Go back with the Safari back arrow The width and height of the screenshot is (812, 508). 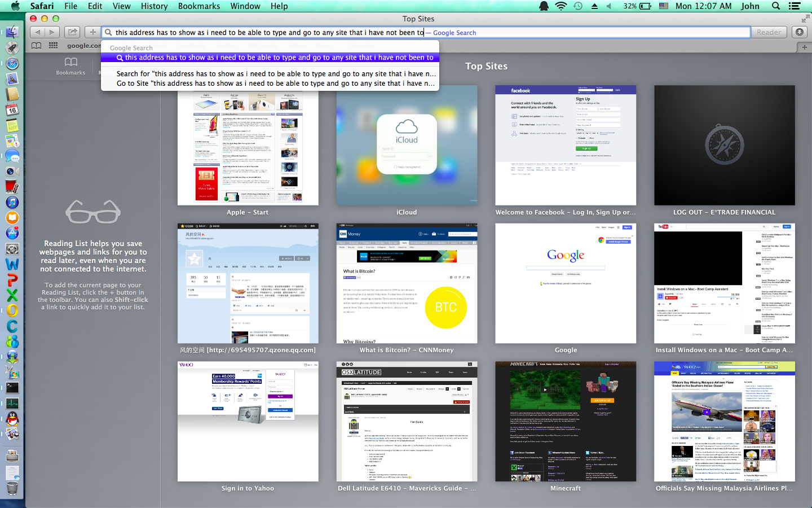[x=38, y=32]
